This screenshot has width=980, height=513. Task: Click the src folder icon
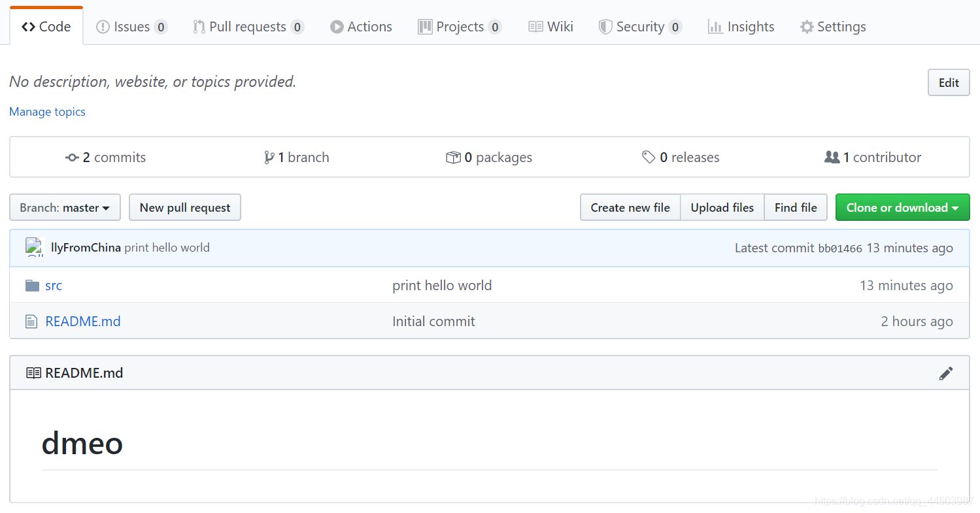coord(32,286)
